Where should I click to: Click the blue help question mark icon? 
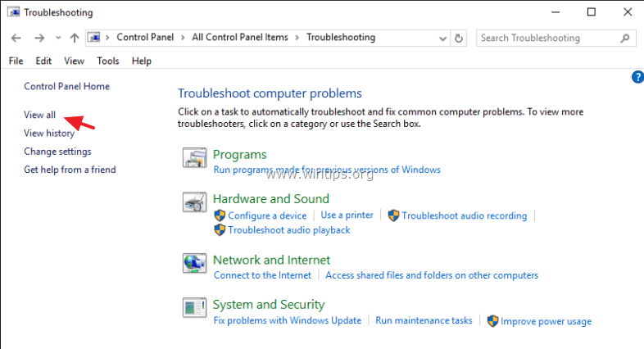[x=637, y=77]
